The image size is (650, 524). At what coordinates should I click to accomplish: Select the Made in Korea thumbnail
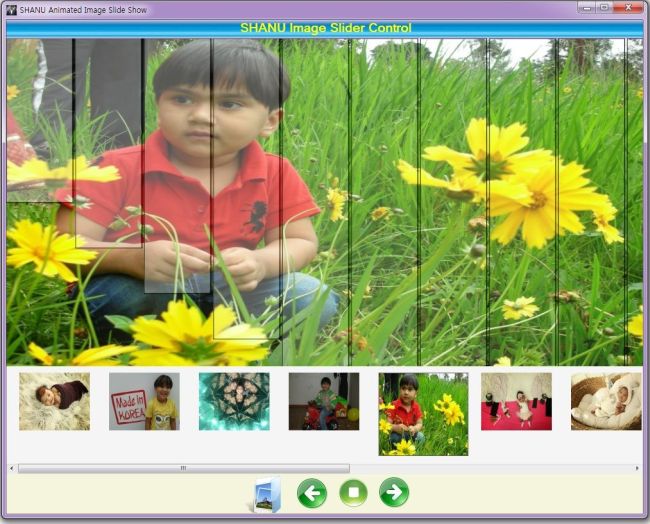click(144, 401)
